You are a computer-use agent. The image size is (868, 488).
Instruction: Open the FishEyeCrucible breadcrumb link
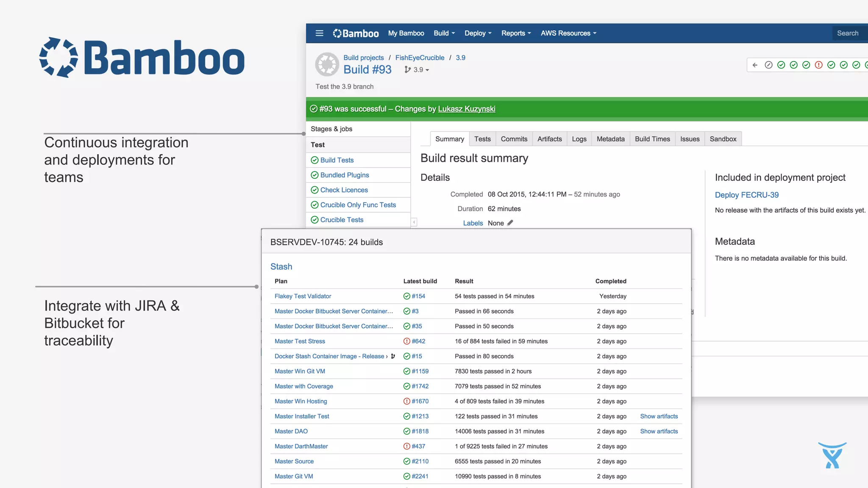[420, 58]
